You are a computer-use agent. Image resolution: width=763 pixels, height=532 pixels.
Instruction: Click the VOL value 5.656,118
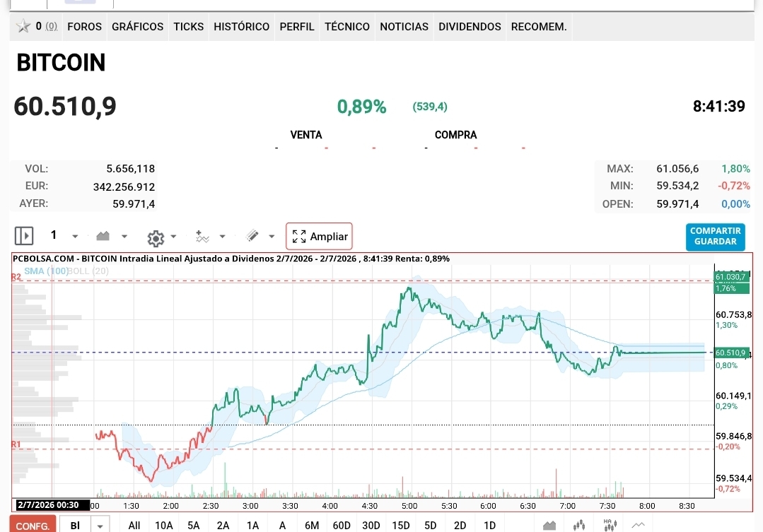click(130, 169)
